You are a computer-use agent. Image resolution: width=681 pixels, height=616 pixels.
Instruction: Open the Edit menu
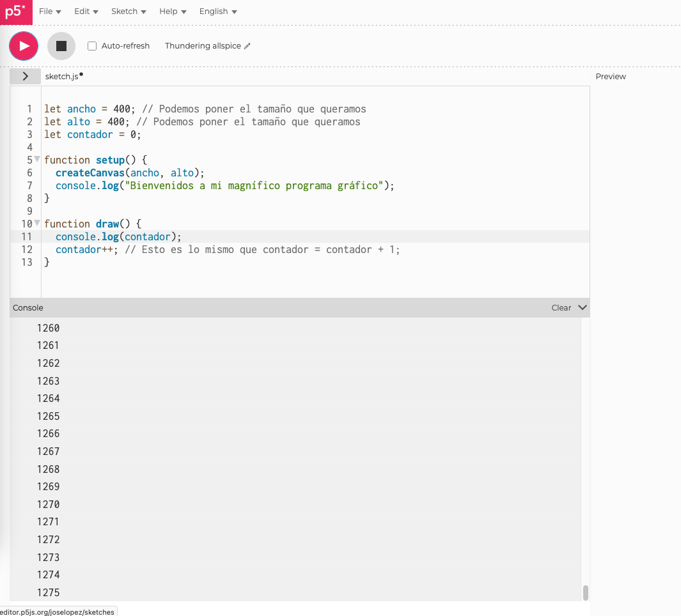[86, 12]
